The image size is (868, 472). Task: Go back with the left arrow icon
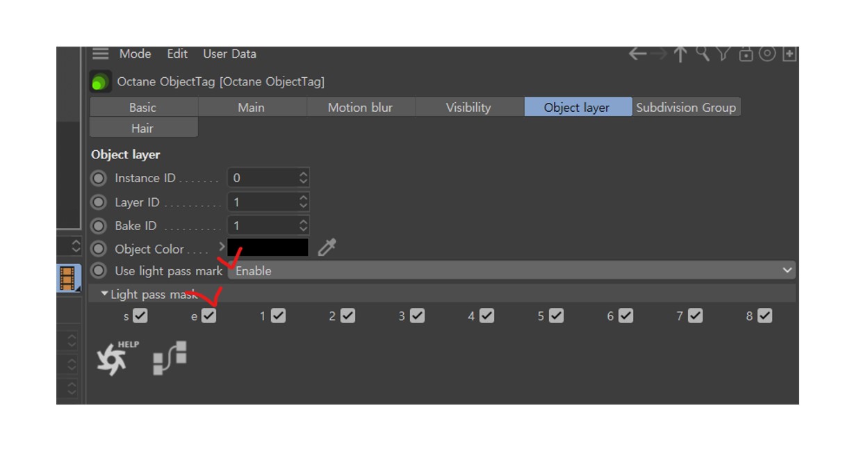pyautogui.click(x=637, y=54)
